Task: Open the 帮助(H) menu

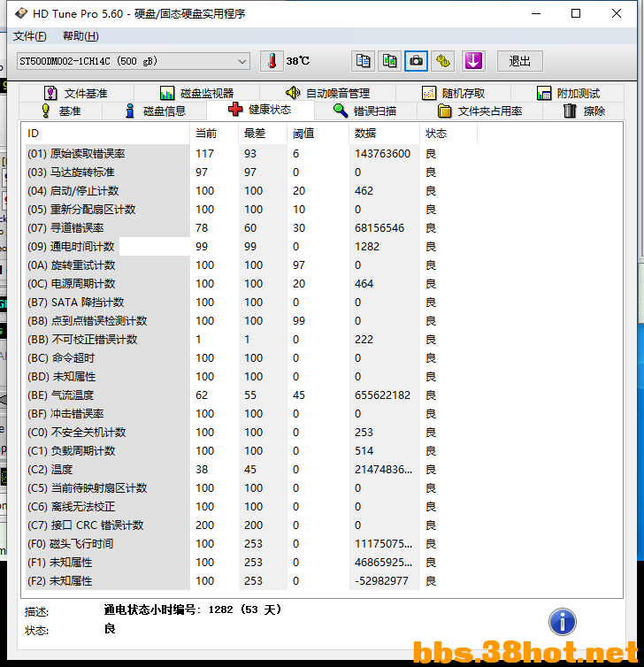Action: click(x=80, y=36)
